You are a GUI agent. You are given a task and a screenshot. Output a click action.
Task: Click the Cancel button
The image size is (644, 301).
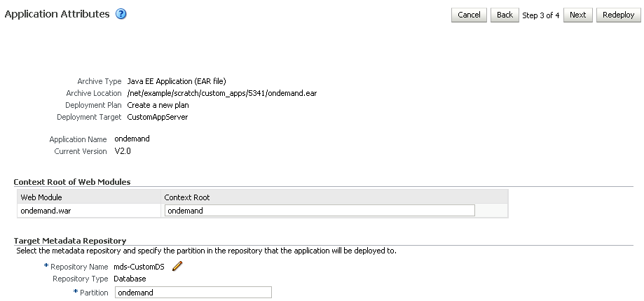(469, 15)
